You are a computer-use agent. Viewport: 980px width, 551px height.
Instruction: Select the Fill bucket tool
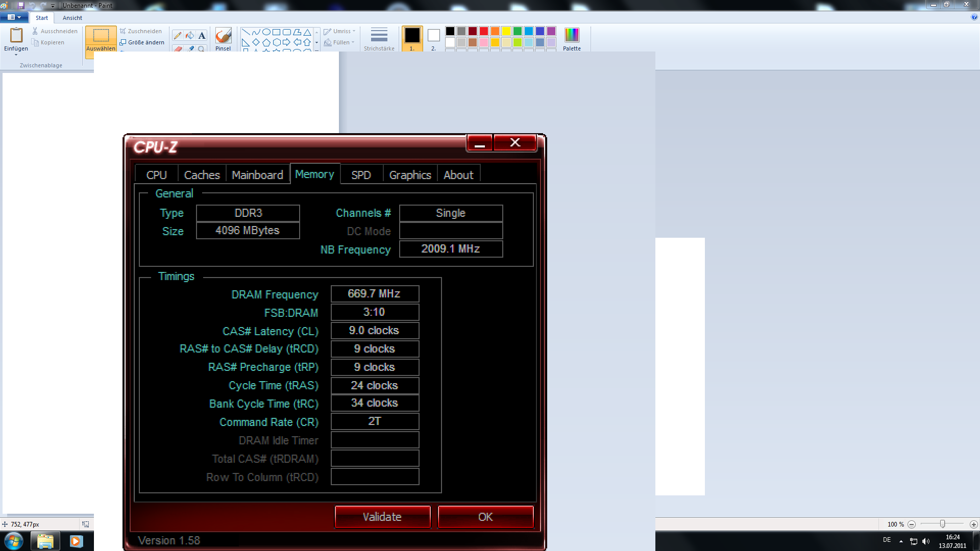[189, 35]
